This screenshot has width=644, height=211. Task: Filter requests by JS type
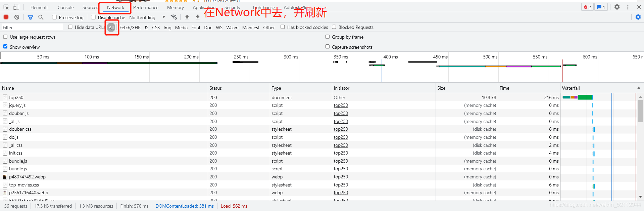tap(146, 28)
